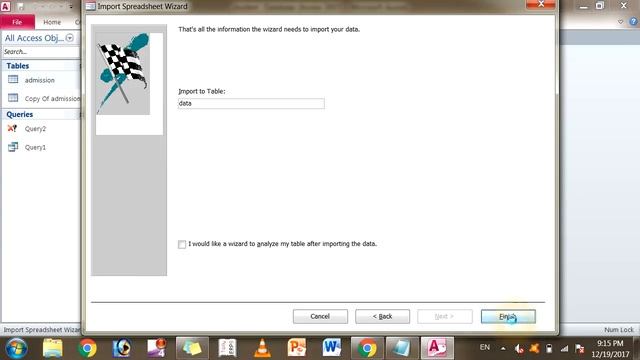640x360 pixels.
Task: Switch to the running Chrome window
Action: 367,348
